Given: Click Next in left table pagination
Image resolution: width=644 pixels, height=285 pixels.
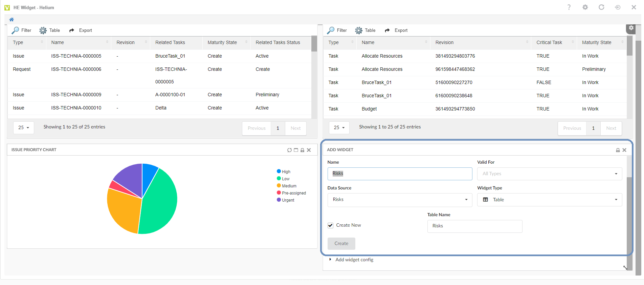Looking at the screenshot, I should (x=295, y=128).
